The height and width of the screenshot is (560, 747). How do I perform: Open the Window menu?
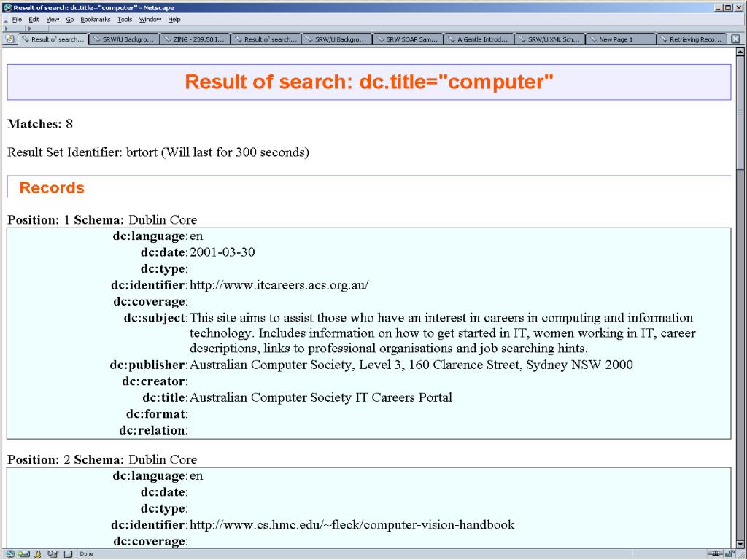pos(150,20)
